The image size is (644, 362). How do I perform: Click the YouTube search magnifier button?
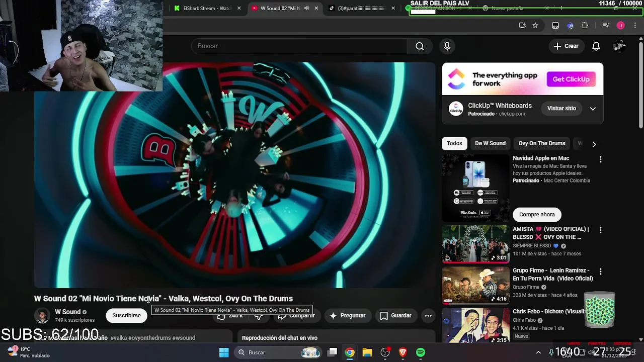point(420,46)
